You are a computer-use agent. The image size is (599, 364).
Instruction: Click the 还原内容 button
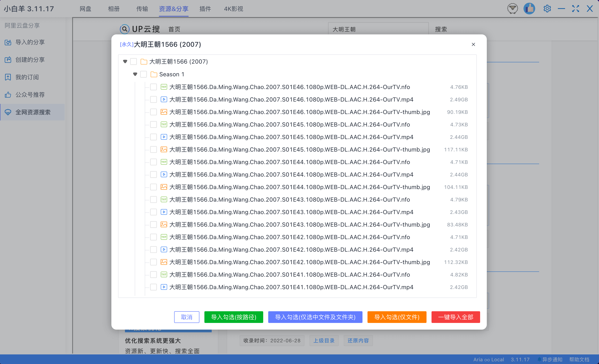coord(358,341)
